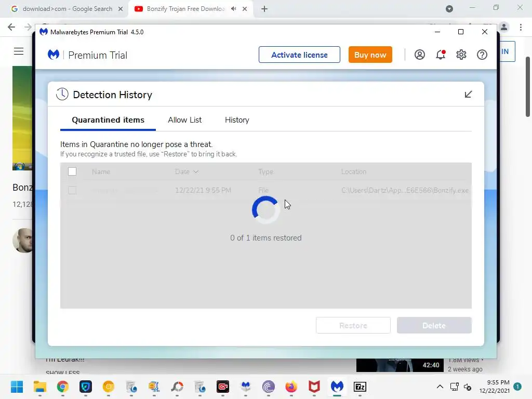Close the Bonzify Trojan browser tab
This screenshot has width=532, height=399.
245,9
